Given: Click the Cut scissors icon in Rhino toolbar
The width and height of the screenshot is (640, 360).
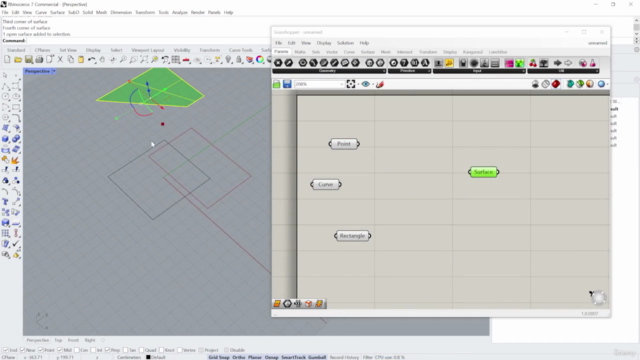Looking at the screenshot, I should pos(60,60).
